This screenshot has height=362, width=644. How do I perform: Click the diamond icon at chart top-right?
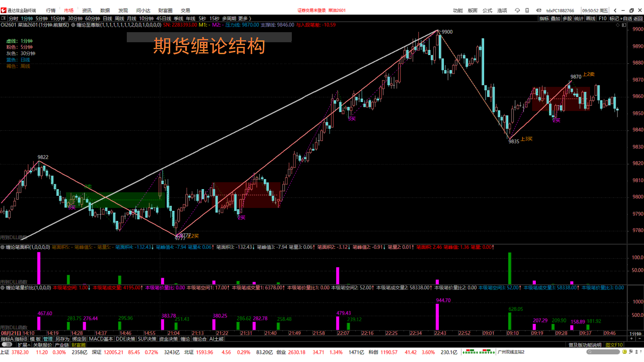(618, 25)
